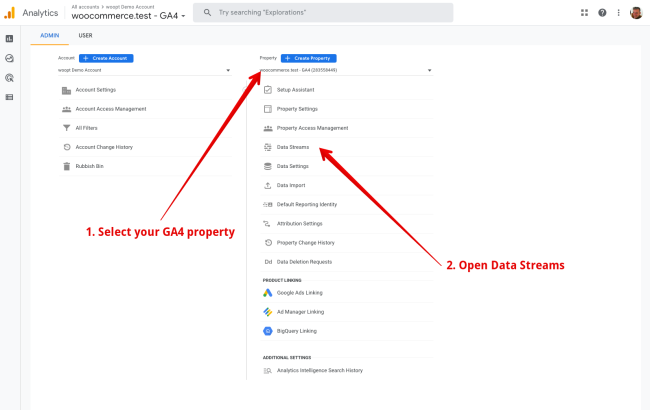This screenshot has height=410, width=650.
Task: Click the BigQuery Linking hexagon icon
Action: [268, 331]
